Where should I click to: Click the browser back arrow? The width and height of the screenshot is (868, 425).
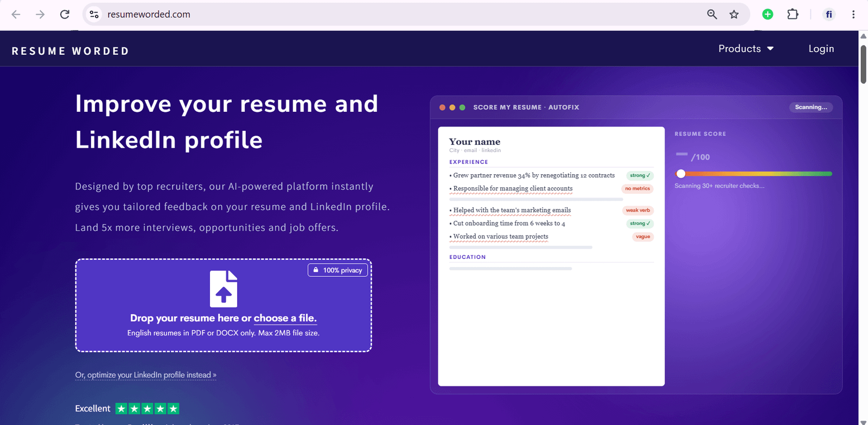coord(16,15)
